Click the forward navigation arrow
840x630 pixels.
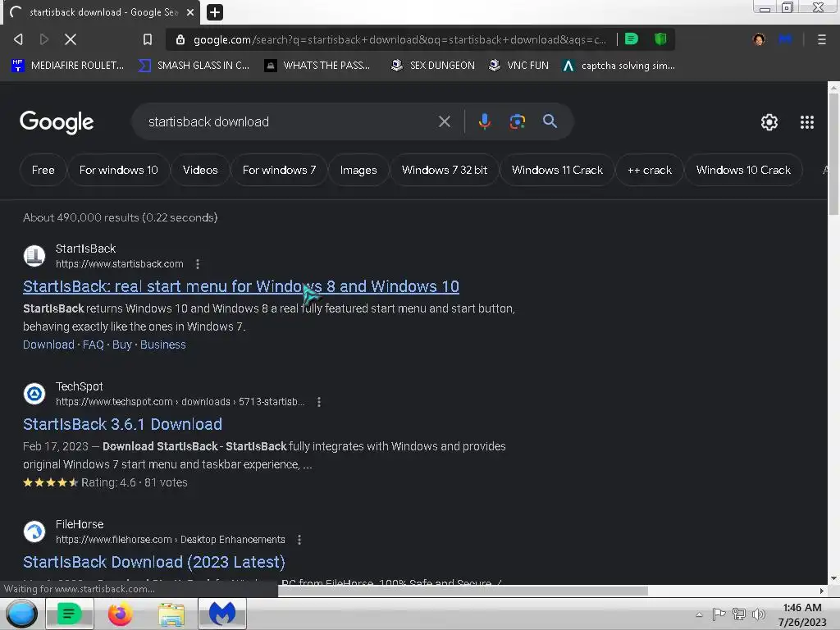point(44,39)
